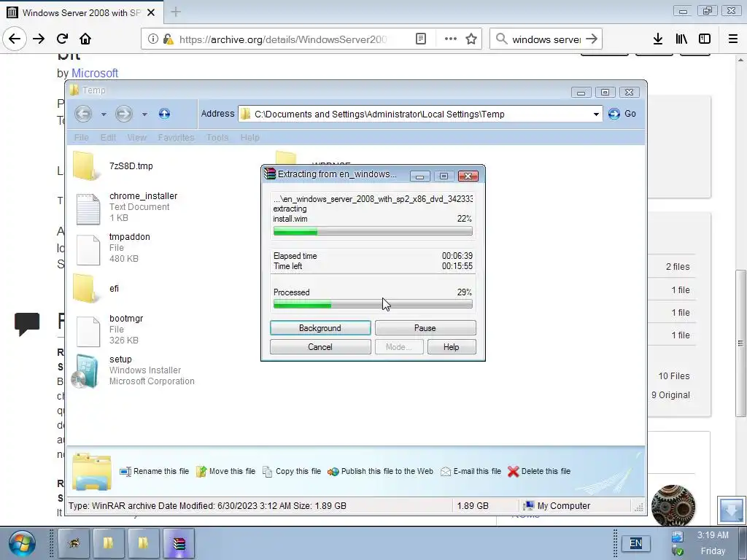This screenshot has width=747, height=560.
Task: Click the gears avatar thumbnail
Action: coord(673,506)
